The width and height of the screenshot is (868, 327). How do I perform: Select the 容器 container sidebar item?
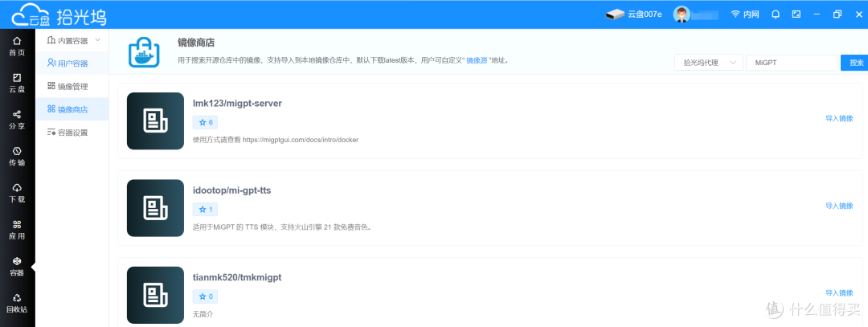(x=17, y=266)
